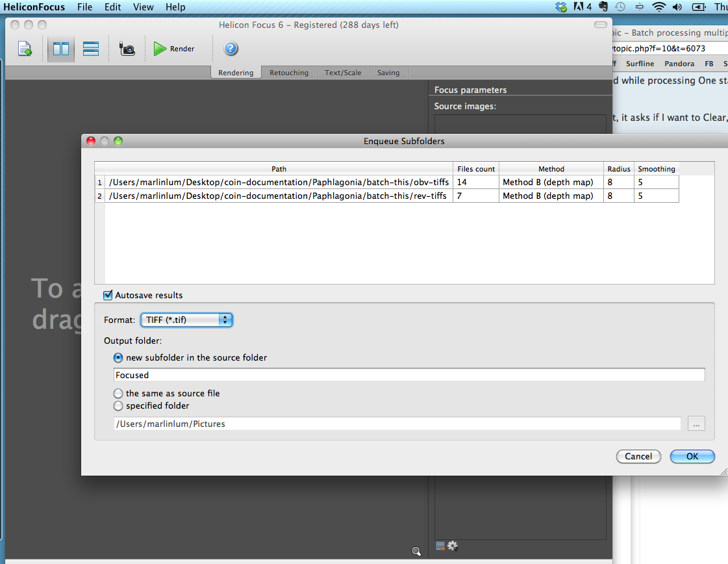728x564 pixels.
Task: Click Cancel in Enqueue Subfolders dialog
Action: coord(638,456)
